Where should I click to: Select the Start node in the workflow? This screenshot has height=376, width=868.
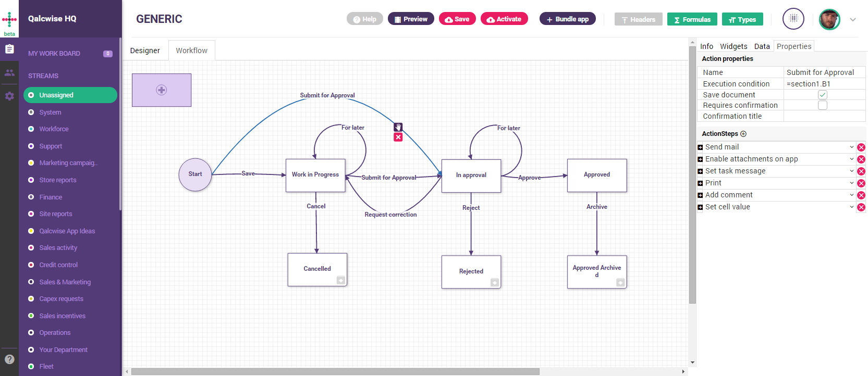click(195, 174)
